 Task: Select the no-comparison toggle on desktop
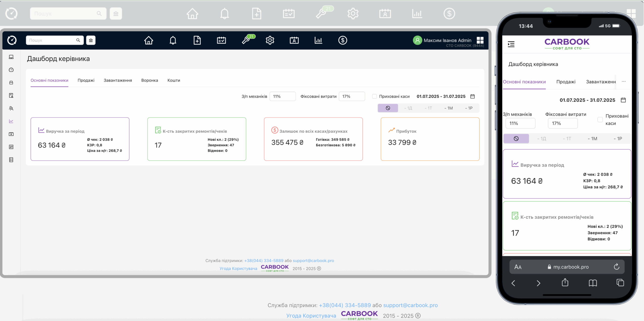pos(388,108)
